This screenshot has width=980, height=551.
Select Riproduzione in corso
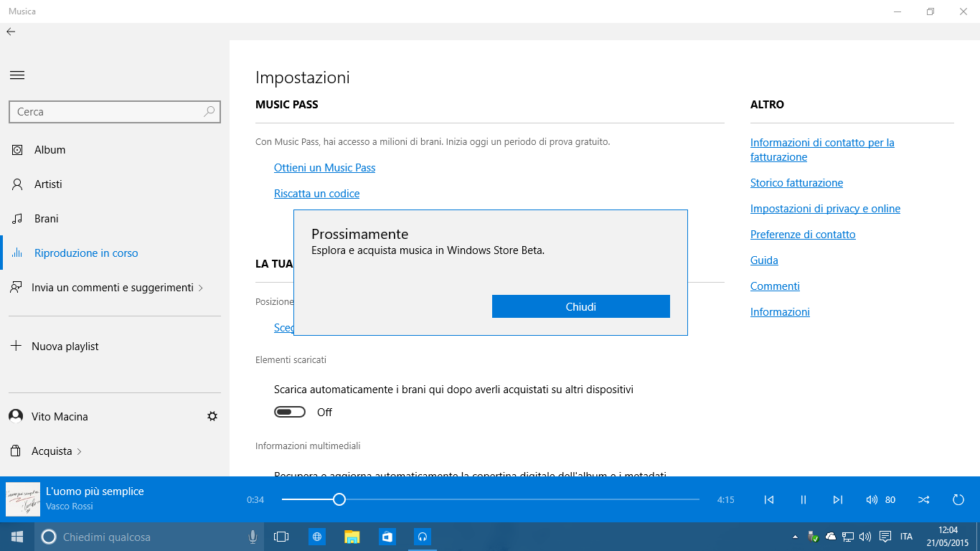coord(115,253)
